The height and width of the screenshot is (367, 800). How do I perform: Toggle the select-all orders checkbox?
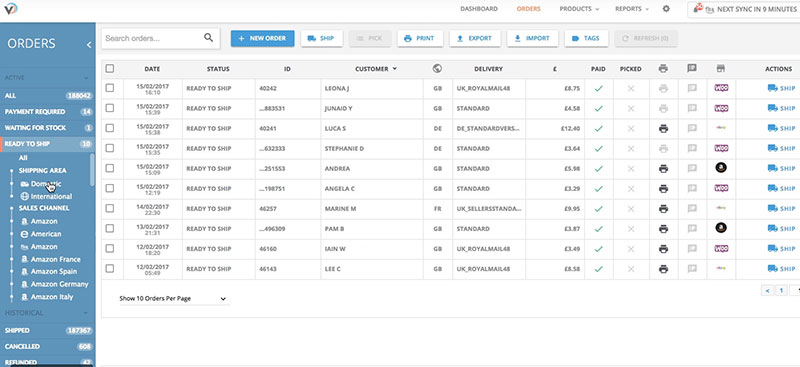(110, 68)
